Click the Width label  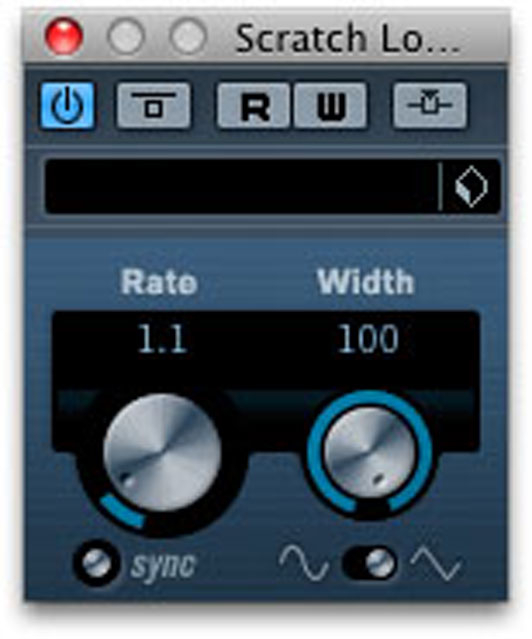tap(366, 281)
